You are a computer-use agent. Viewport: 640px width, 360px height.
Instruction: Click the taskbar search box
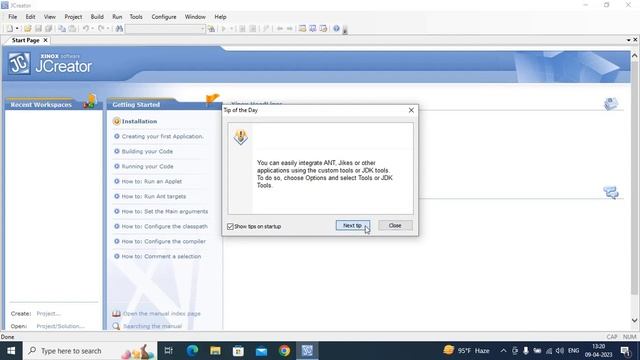pos(90,351)
